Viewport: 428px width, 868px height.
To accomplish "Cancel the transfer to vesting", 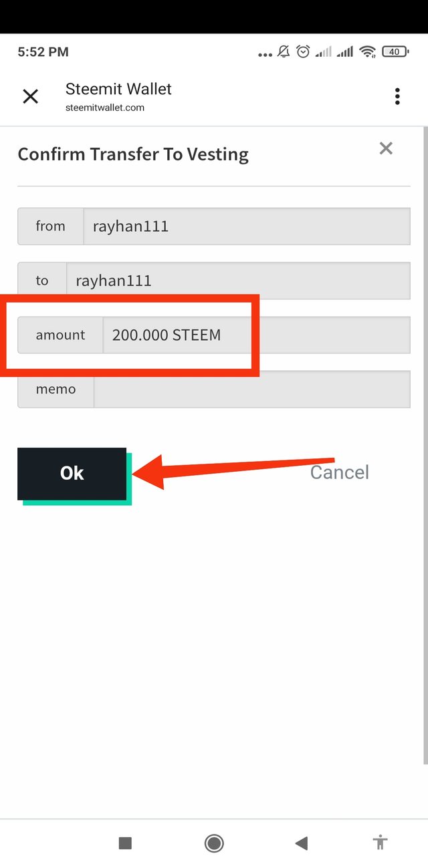I will [339, 472].
